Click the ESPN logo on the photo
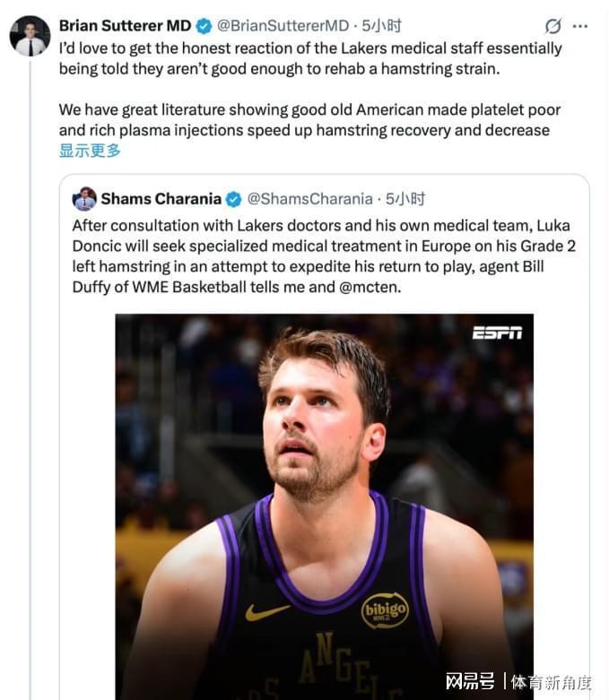This screenshot has width=609, height=700. click(x=497, y=333)
